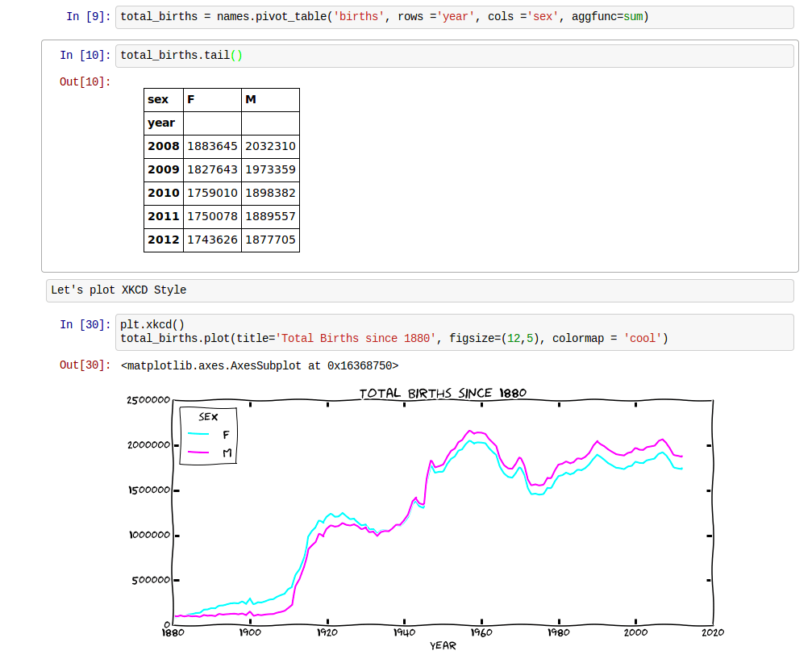812x659 pixels.
Task: Click the 1940 x-axis label
Action: click(x=405, y=632)
